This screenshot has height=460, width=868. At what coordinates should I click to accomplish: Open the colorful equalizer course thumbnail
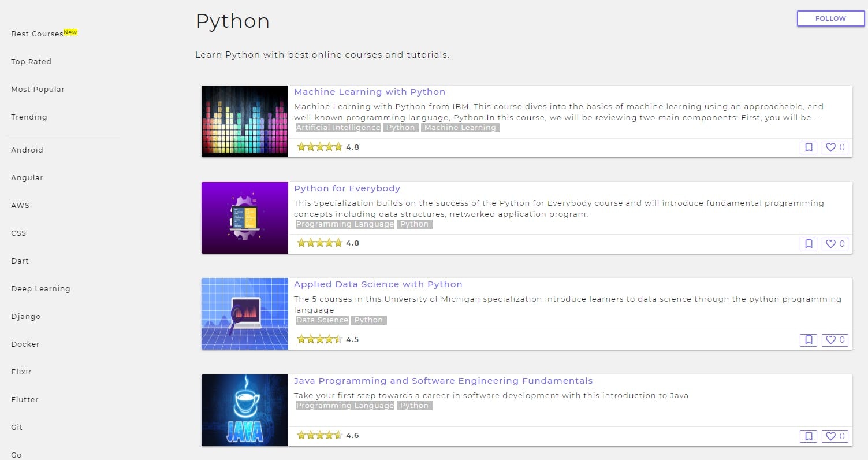[245, 121]
